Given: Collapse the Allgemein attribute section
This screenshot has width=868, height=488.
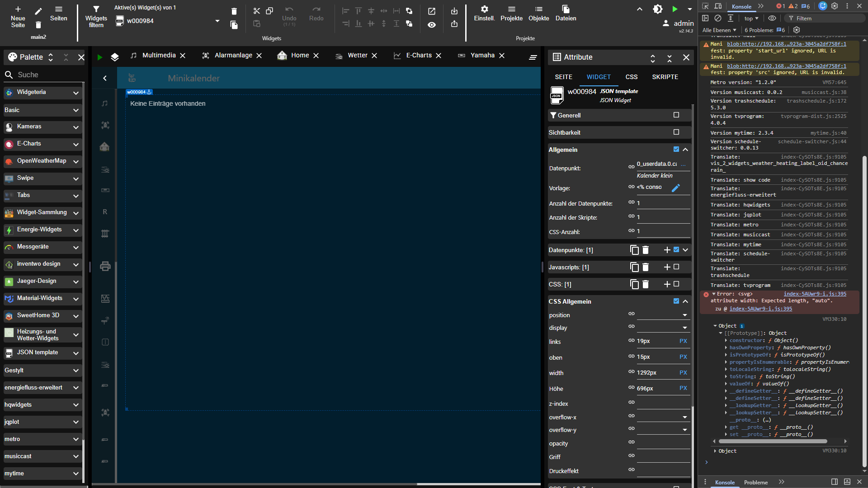Looking at the screenshot, I should pos(685,150).
